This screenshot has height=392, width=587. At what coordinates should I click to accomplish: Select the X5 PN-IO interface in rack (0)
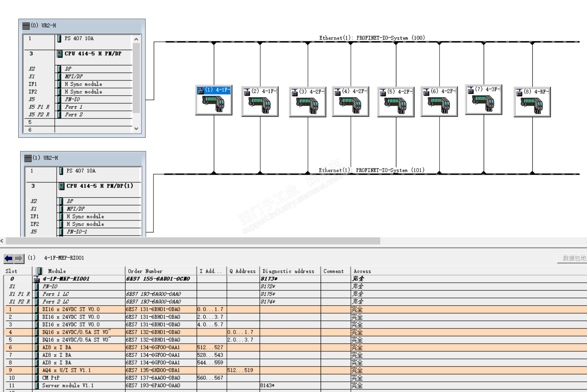click(78, 99)
